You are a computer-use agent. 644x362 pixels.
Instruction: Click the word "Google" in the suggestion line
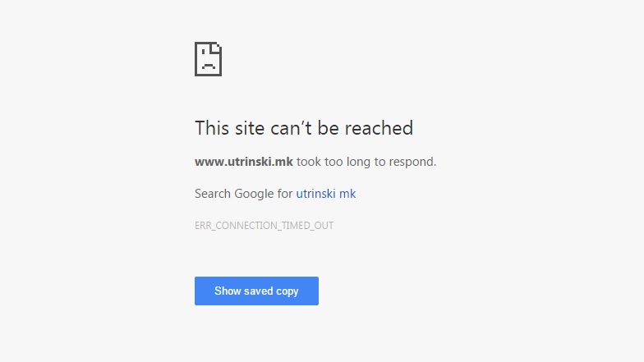254,194
